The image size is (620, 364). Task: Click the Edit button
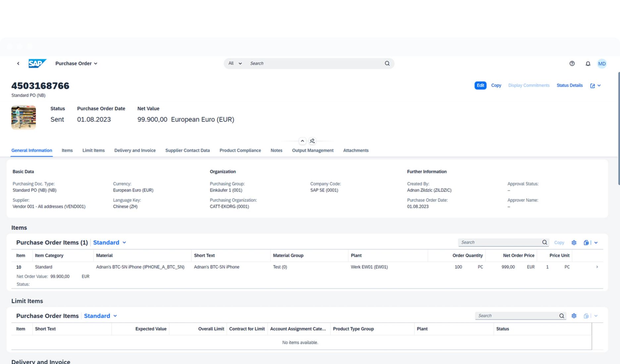pos(480,85)
